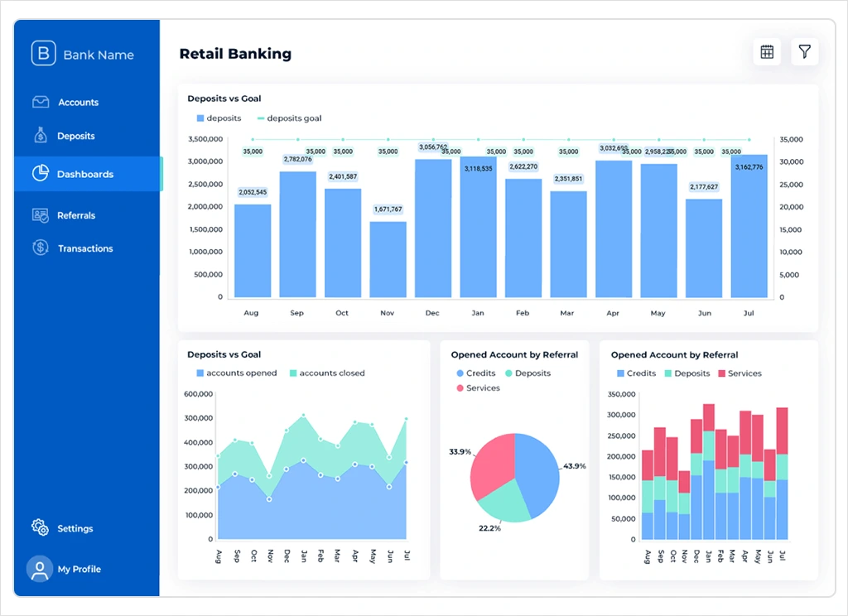Viewport: 848px width, 616px height.
Task: Click the Deposits money bag icon
Action: click(x=41, y=135)
